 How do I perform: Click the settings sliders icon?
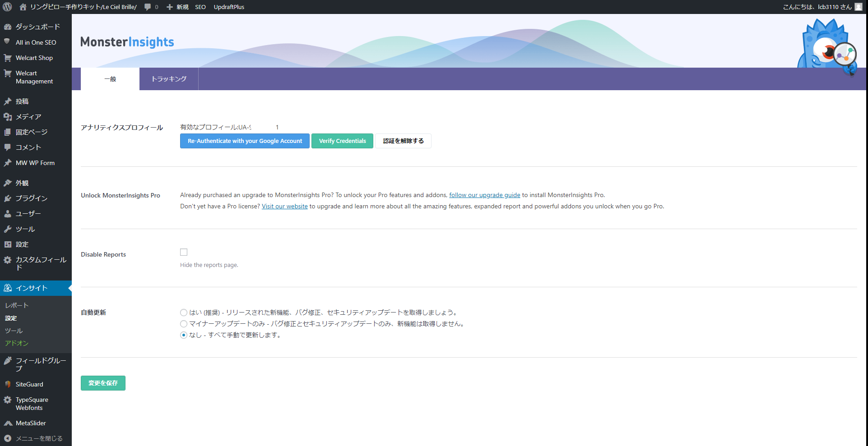[x=8, y=244]
